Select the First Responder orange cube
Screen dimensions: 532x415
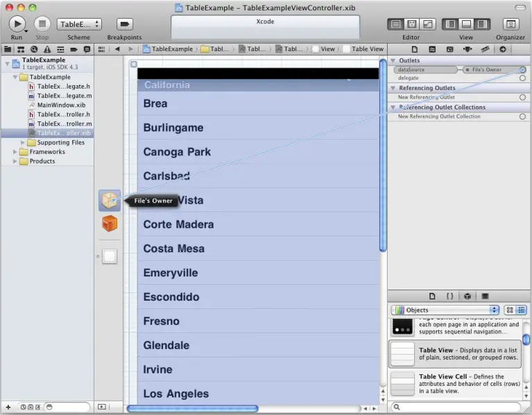click(110, 223)
